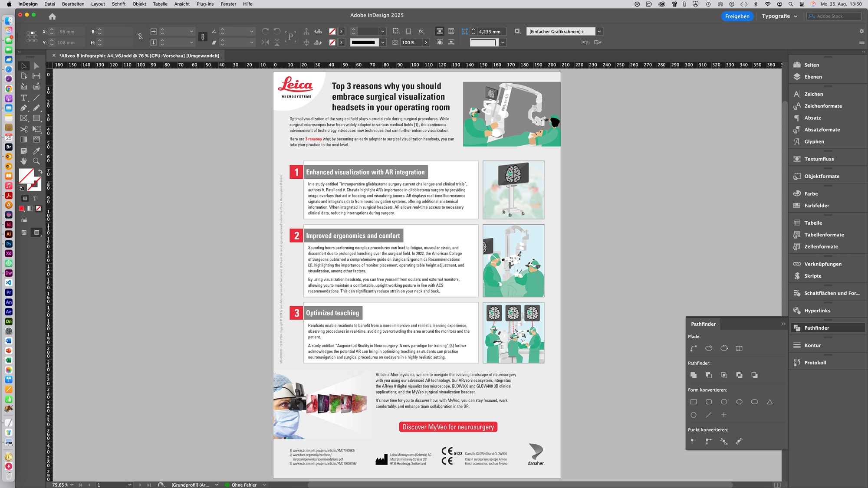Viewport: 868px width, 488px height.
Task: Convert shape to triangle in Pathfinder panel
Action: (770, 402)
